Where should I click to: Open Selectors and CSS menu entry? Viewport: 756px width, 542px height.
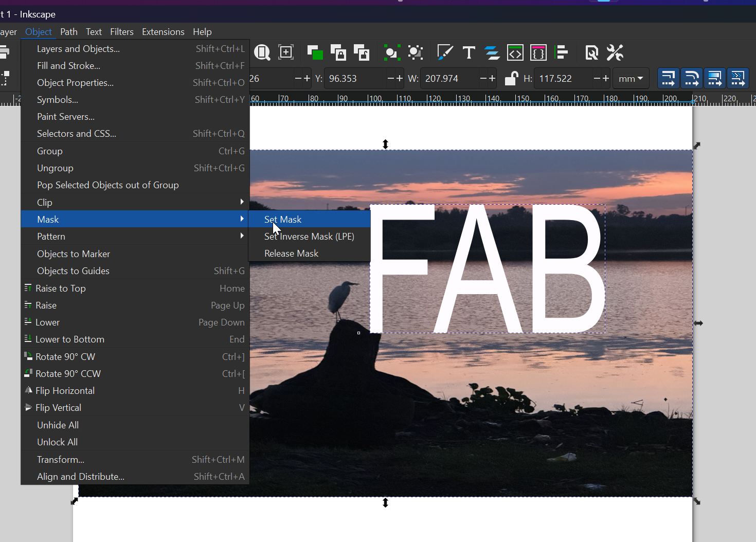tap(135, 134)
